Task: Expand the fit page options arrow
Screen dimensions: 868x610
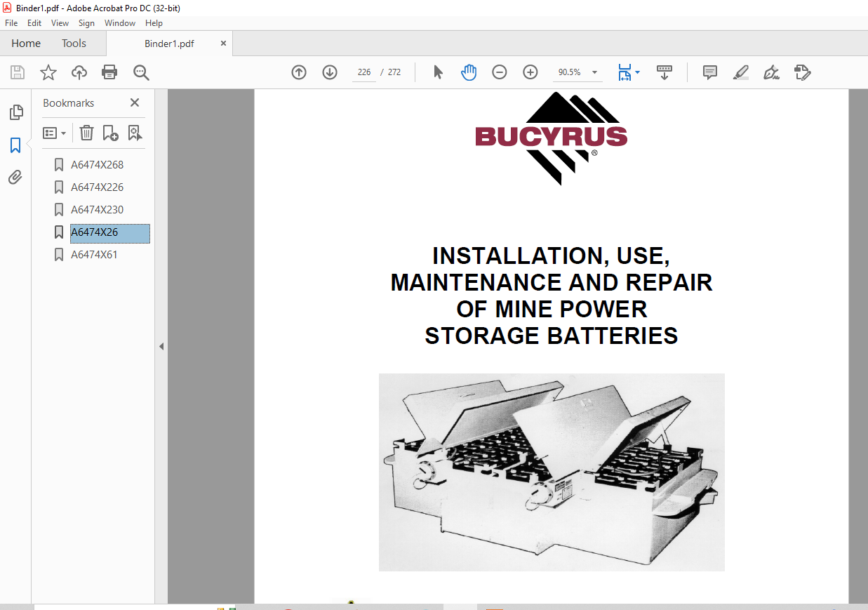Action: [637, 72]
